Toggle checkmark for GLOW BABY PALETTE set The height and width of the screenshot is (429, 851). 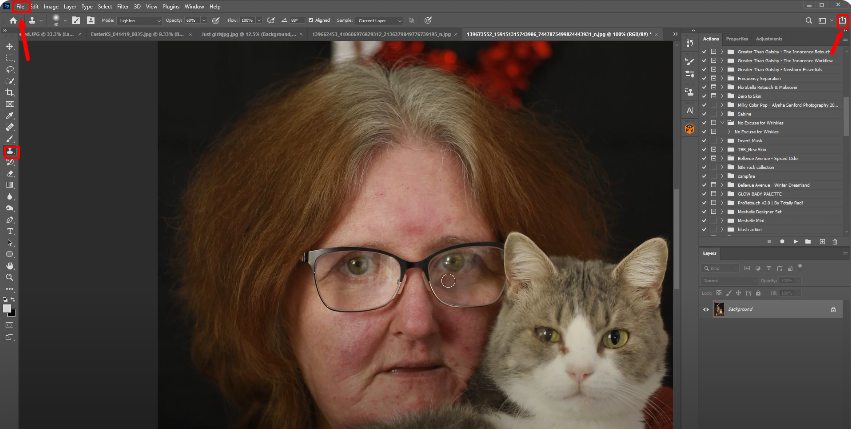click(704, 194)
